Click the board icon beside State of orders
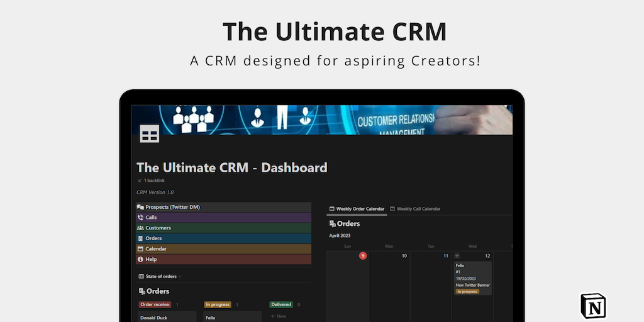 142,277
